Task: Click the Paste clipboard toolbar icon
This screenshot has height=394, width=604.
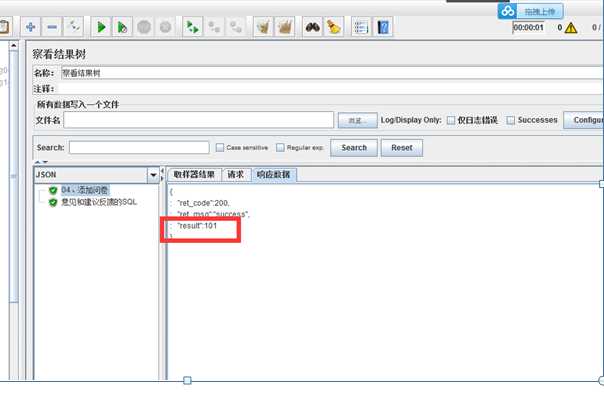Action: click(x=4, y=27)
